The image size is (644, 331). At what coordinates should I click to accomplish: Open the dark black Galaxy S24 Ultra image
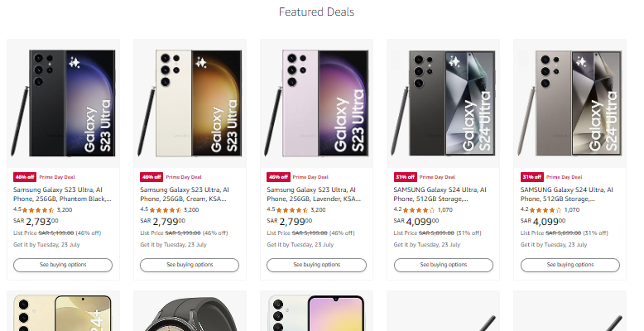(x=443, y=103)
